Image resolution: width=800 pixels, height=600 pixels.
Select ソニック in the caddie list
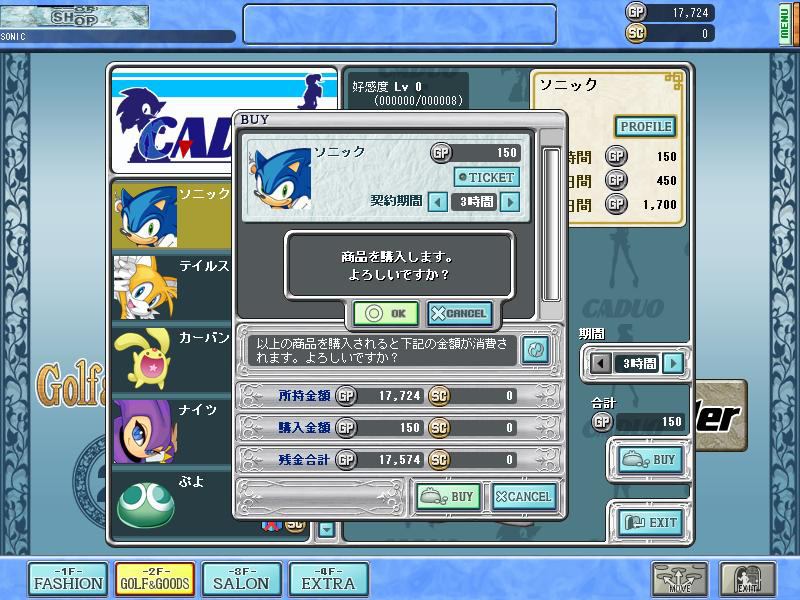172,216
